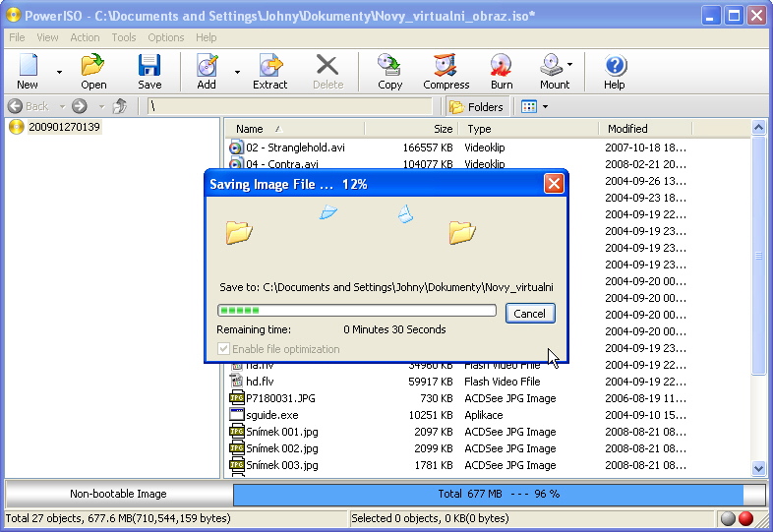Click the Total 27 objects status text
773x532 pixels.
coord(118,518)
